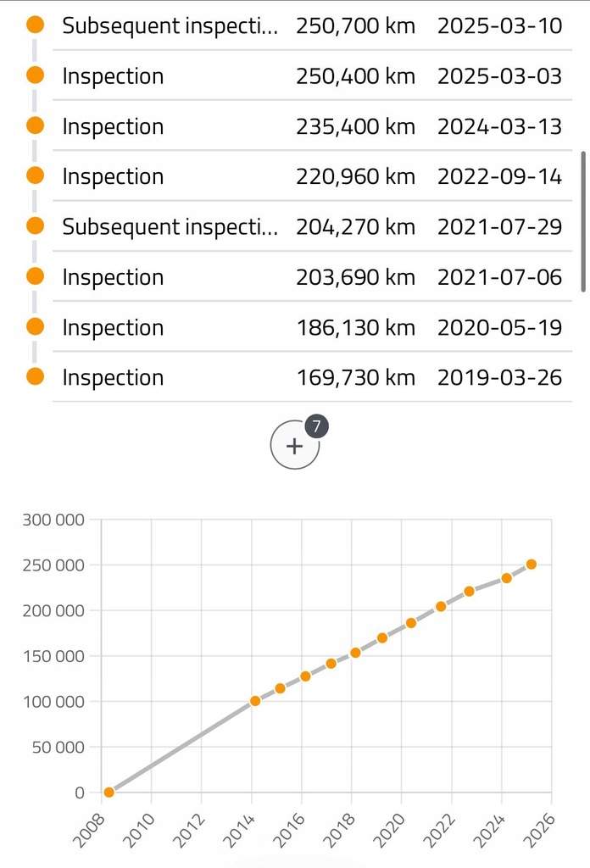Select the chart point at 100 000 in 2014
This screenshot has height=868, width=590.
tap(255, 701)
